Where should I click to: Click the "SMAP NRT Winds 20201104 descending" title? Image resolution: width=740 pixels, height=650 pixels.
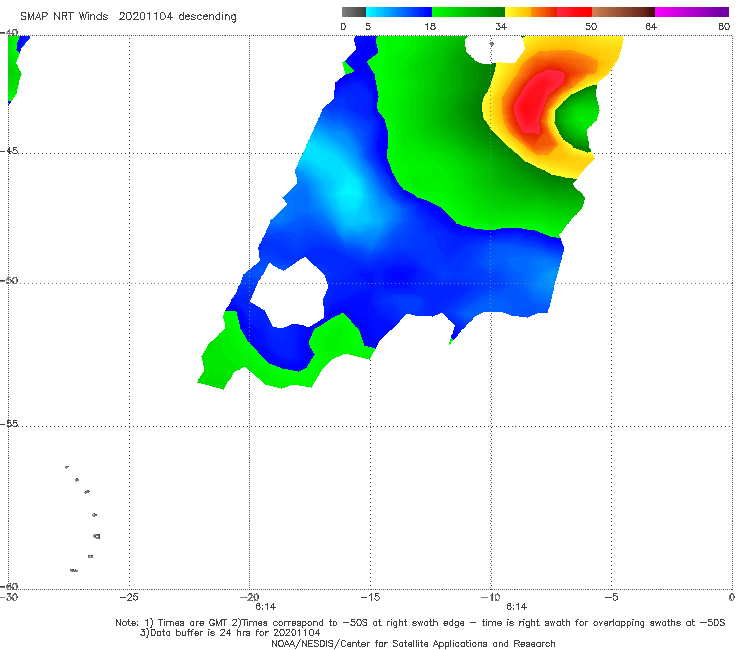click(x=128, y=16)
